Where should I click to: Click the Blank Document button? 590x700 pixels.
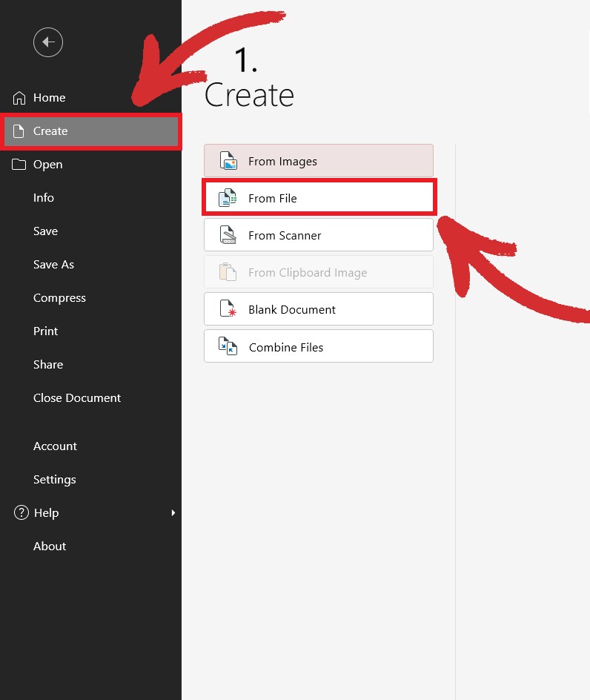(x=319, y=309)
